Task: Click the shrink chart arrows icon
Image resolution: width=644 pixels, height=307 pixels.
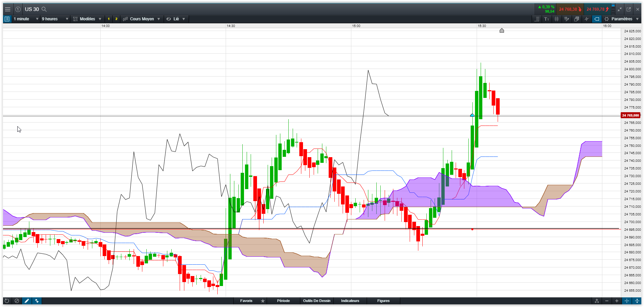Action: 620,9
